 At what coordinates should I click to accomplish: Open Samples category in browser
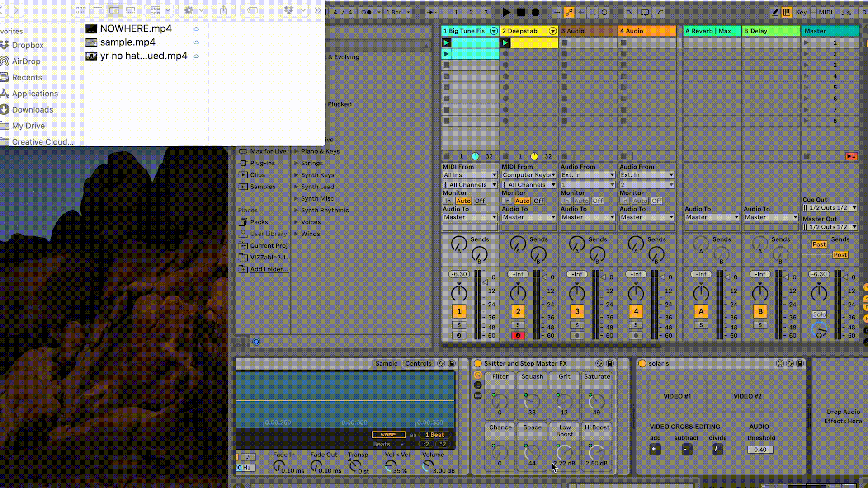[262, 187]
